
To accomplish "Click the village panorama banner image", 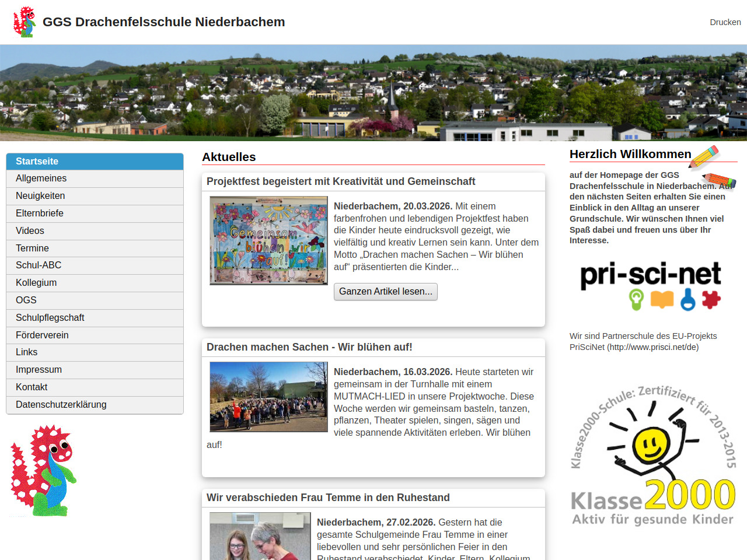I will (x=373, y=93).
